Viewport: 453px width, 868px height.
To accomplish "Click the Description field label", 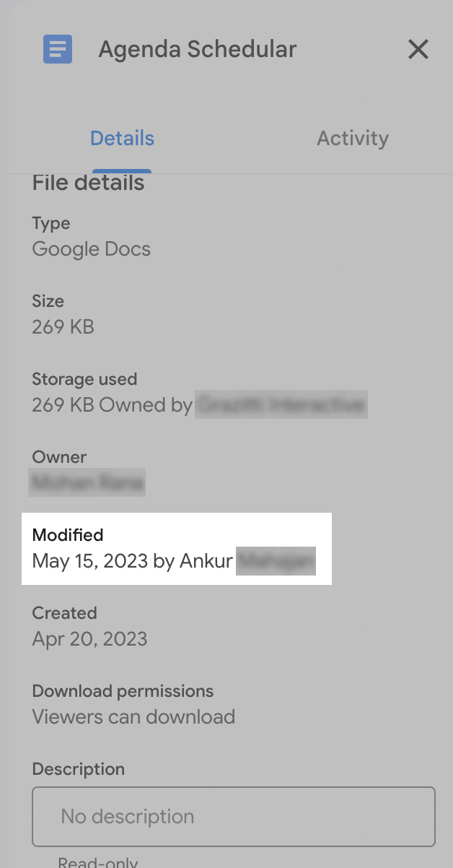I will (x=79, y=769).
